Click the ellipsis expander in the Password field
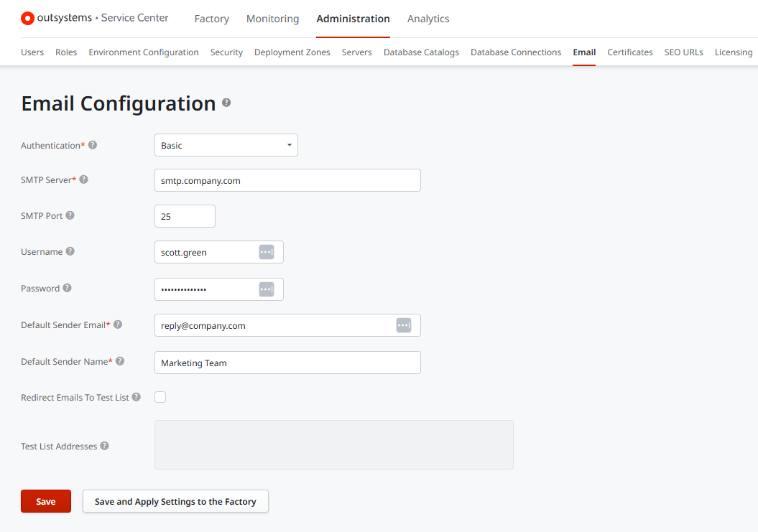 pos(267,289)
